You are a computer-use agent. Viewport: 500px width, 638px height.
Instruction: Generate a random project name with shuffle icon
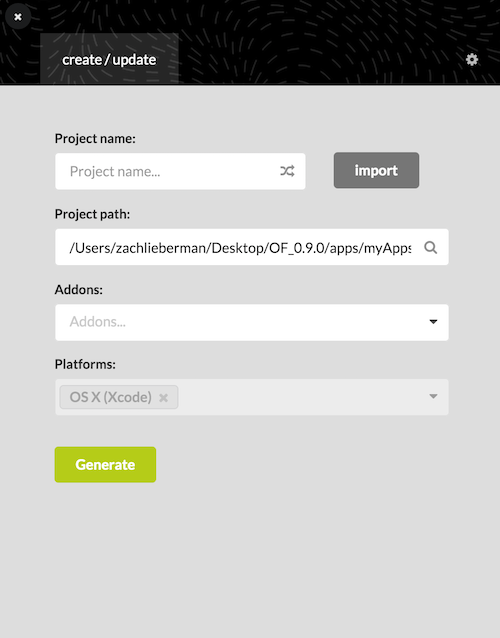[287, 171]
